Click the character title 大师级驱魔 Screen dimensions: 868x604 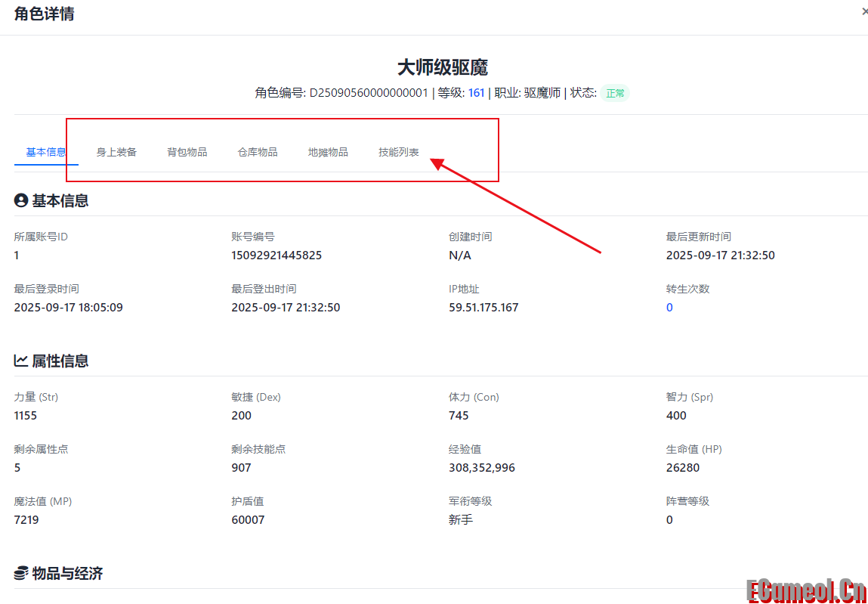[442, 67]
